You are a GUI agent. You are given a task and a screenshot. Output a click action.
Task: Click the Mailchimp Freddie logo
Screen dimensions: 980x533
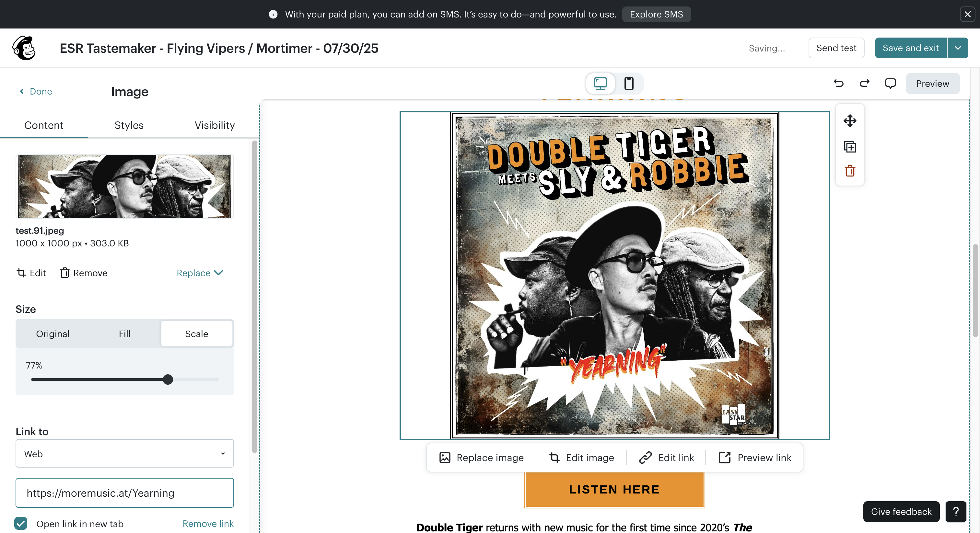[24, 48]
